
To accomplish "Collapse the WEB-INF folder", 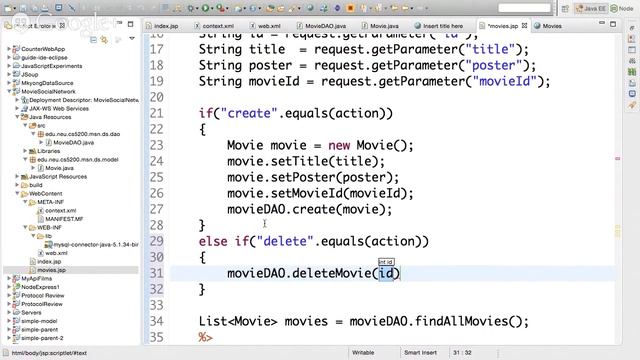I will [x=25, y=227].
